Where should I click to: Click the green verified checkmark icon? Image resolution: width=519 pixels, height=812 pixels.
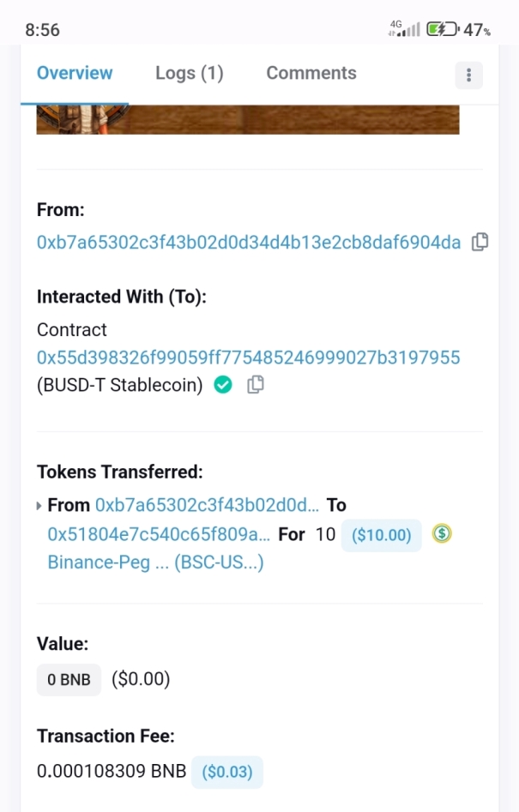[x=223, y=386]
